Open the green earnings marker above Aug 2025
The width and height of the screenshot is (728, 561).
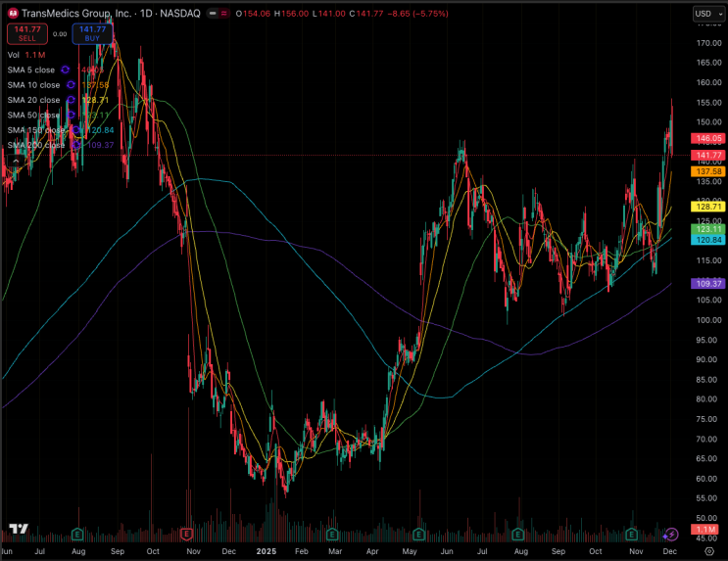point(517,535)
